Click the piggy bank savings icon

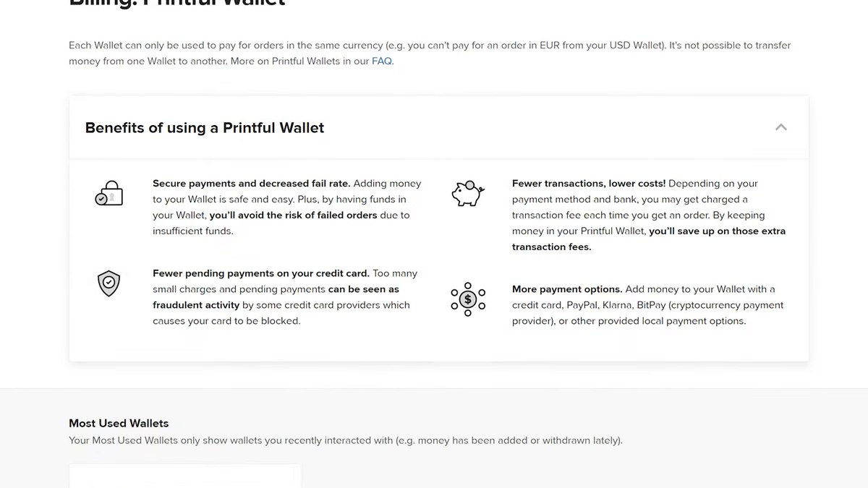(x=468, y=194)
